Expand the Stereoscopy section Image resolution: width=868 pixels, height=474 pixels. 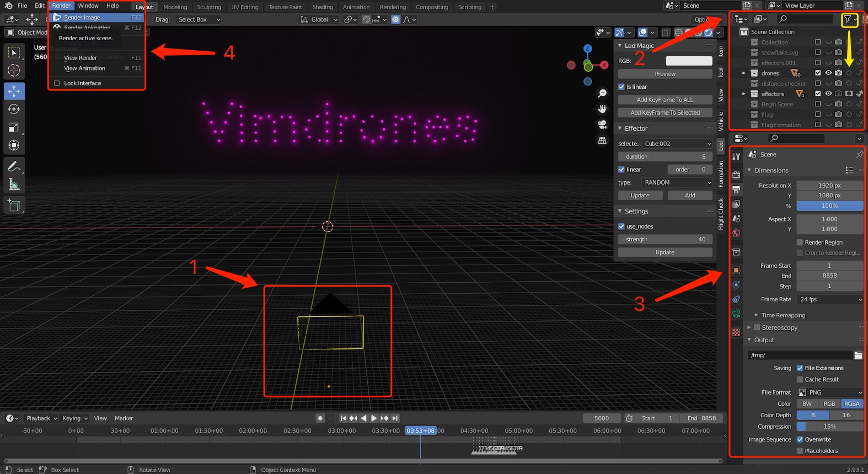click(x=749, y=327)
